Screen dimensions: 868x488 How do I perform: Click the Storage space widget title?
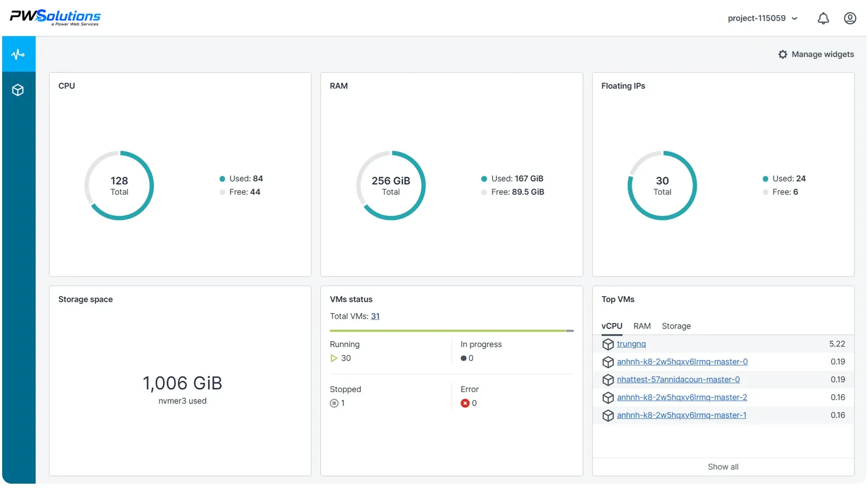(x=86, y=300)
